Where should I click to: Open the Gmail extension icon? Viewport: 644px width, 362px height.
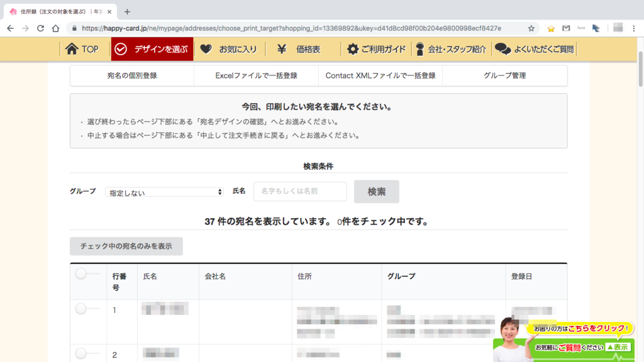[566, 28]
